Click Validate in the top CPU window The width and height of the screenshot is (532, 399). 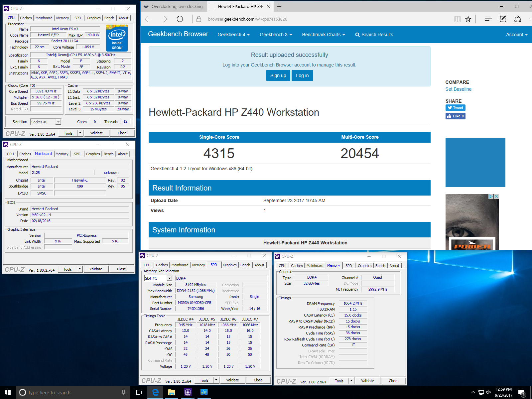96,133
